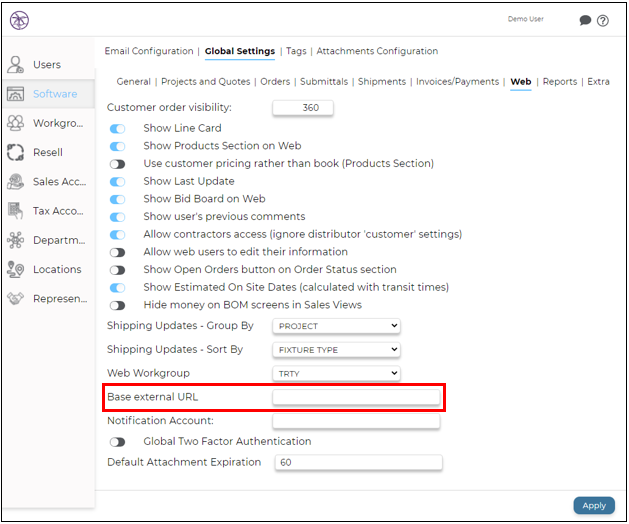Open Shipments sub-tab
This screenshot has width=629, height=524.
pyautogui.click(x=382, y=81)
